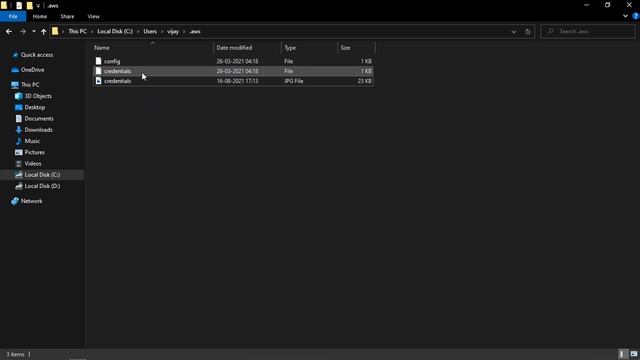Screen dimensions: 640x360
Task: Open Desktop in navigation pane
Action: coord(35,107)
